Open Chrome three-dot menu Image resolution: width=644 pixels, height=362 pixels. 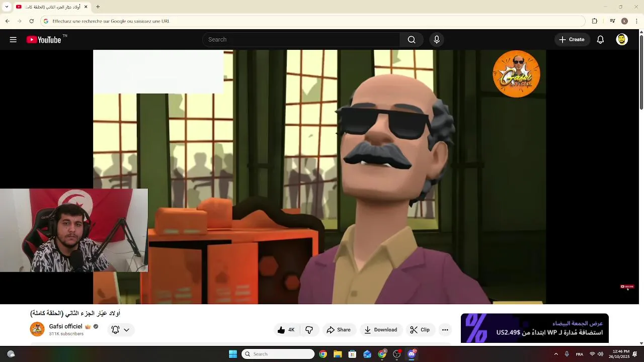click(x=637, y=21)
